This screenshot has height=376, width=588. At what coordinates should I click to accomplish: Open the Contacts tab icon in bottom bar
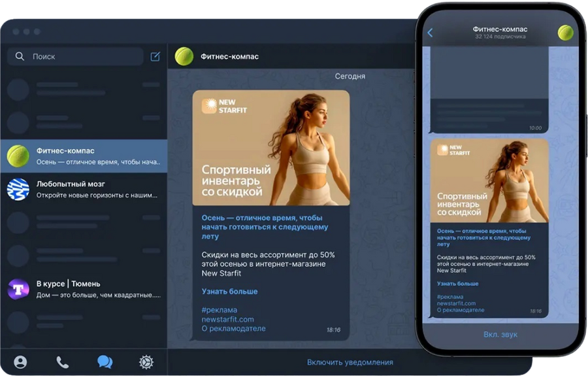click(x=20, y=362)
